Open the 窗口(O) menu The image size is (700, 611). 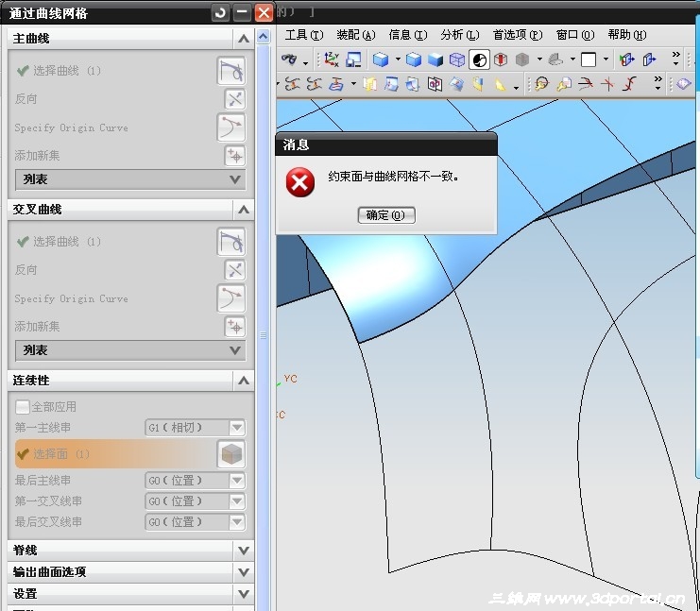point(575,35)
